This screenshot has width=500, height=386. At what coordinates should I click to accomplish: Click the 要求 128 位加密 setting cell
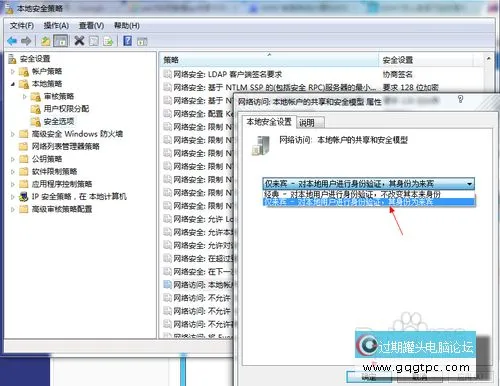click(410, 87)
